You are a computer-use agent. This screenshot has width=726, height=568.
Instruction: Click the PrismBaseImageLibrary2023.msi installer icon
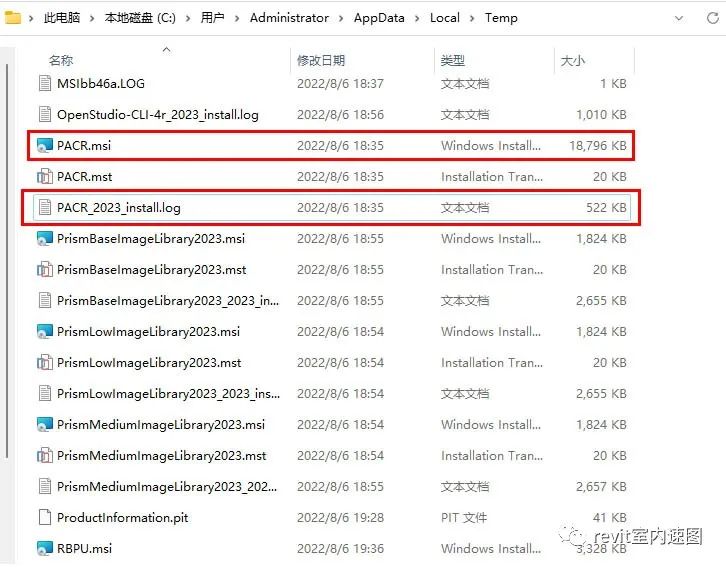click(x=44, y=238)
